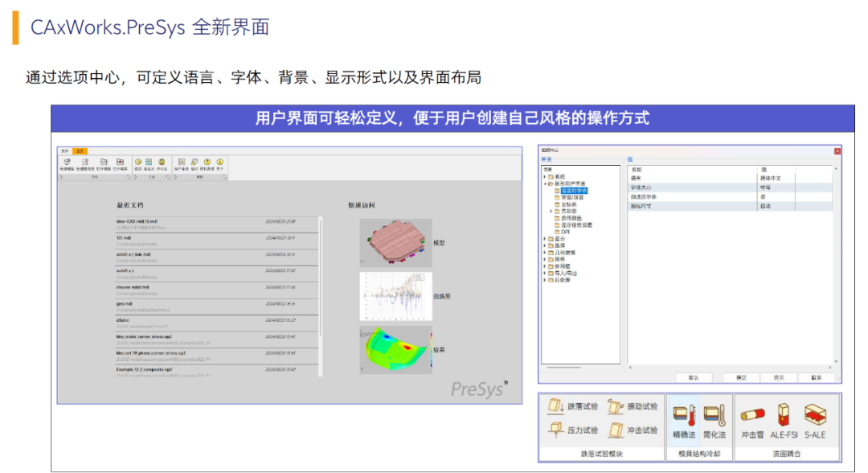This screenshot has width=868, height=473.
Task: Select the 跌落试验 drop test icon
Action: pos(556,406)
